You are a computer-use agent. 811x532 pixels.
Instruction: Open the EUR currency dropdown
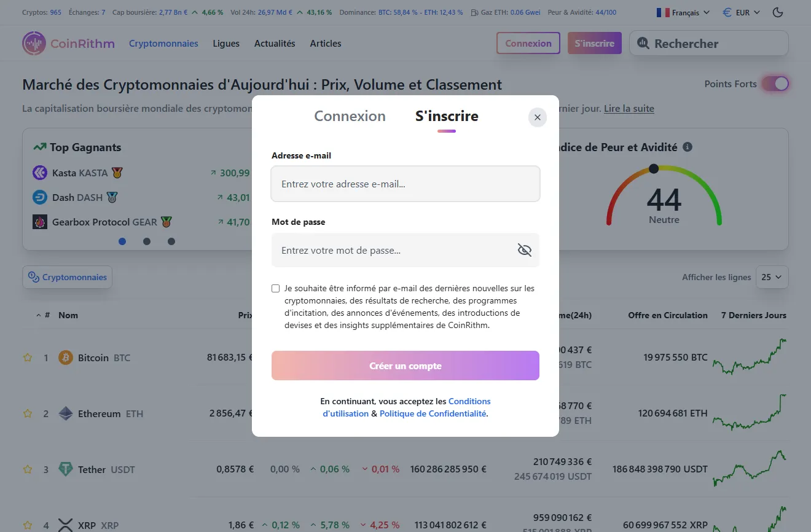[741, 12]
